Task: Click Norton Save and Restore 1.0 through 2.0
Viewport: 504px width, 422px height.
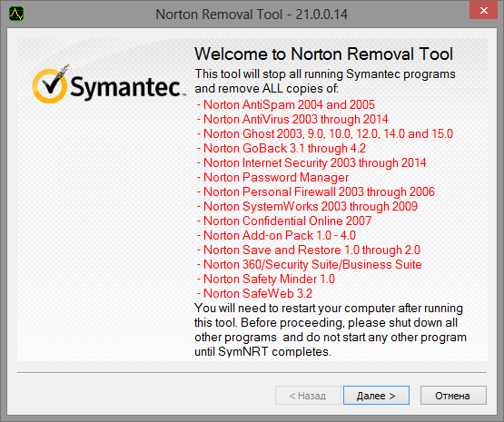Action: (x=309, y=250)
